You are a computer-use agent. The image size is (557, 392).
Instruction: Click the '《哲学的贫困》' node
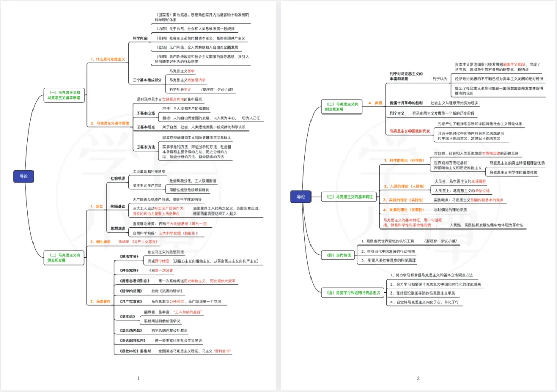(131, 291)
